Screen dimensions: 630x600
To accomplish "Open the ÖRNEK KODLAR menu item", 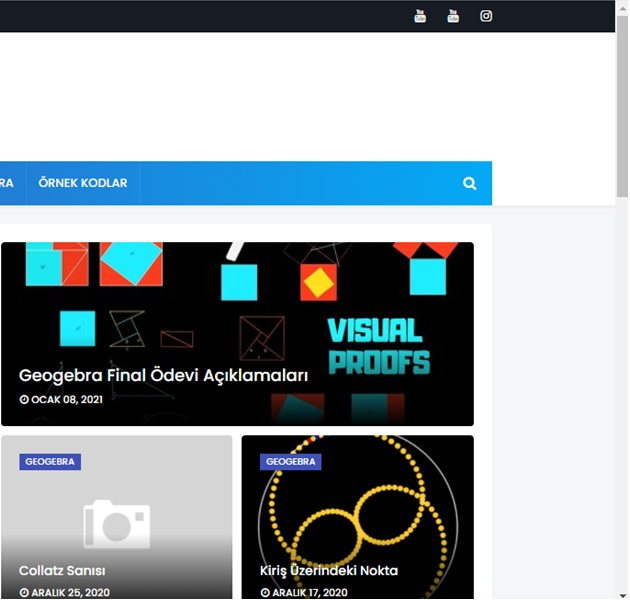I will point(83,184).
